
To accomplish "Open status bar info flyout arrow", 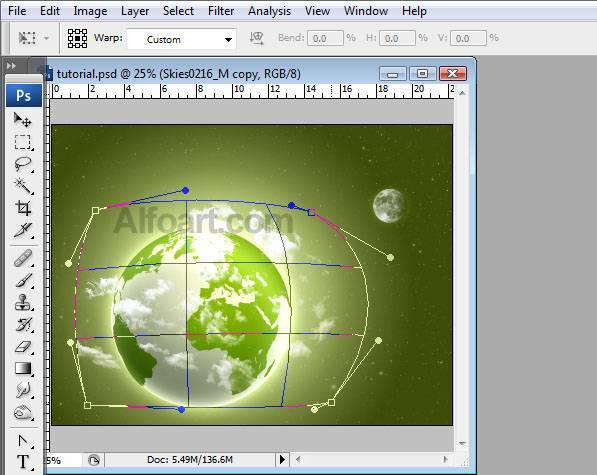I will [282, 459].
